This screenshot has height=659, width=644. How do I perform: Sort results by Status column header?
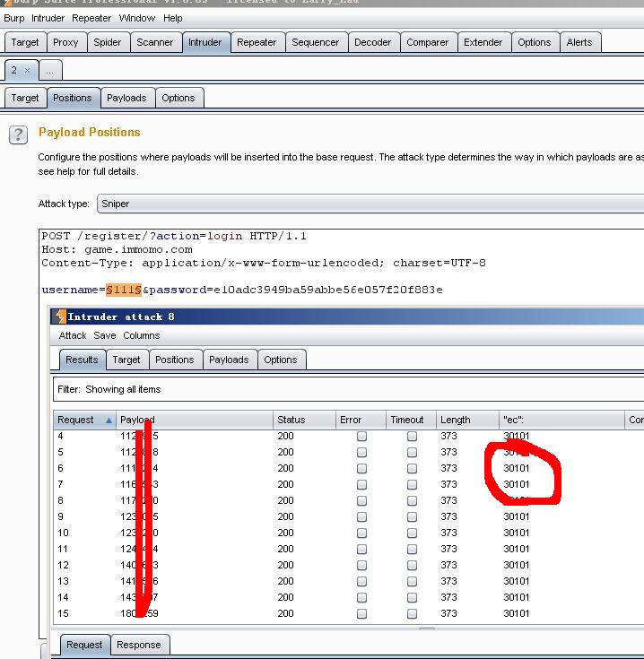click(x=304, y=420)
